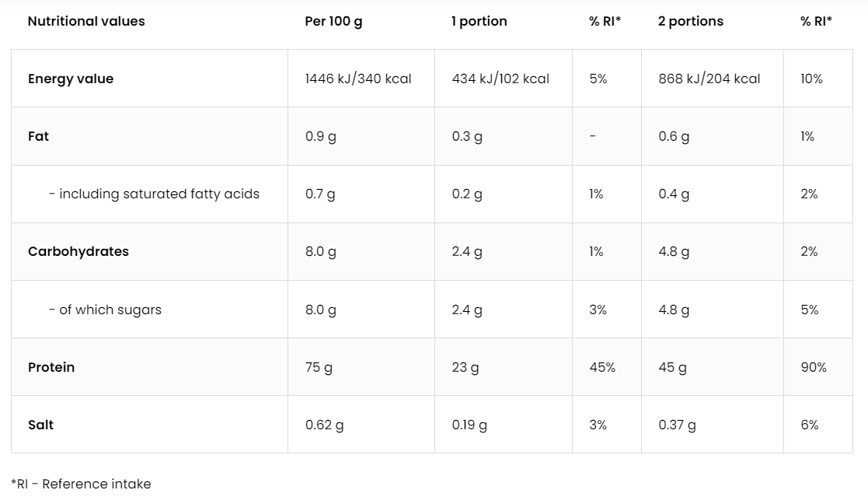Viewport: 868px width, 504px height.
Task: Click the '868 kJ/204 kcal' value
Action: point(709,79)
